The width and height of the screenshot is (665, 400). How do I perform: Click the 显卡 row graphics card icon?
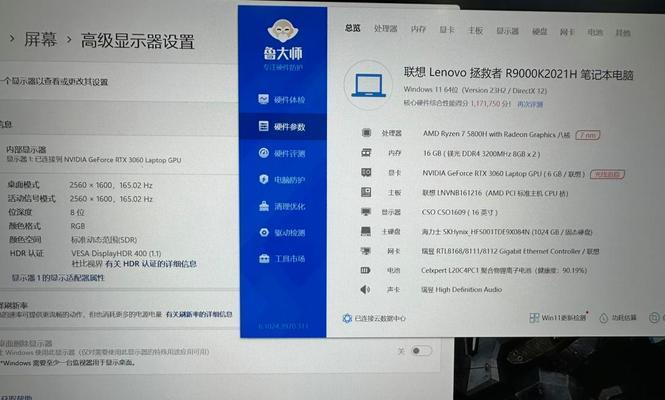[366, 172]
